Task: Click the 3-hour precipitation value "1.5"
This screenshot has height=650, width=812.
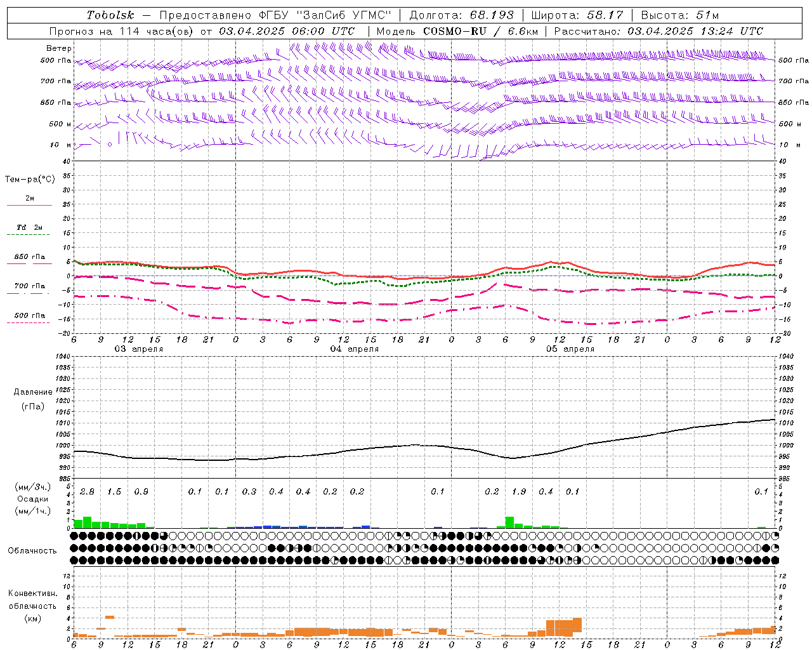Action: pos(114,492)
